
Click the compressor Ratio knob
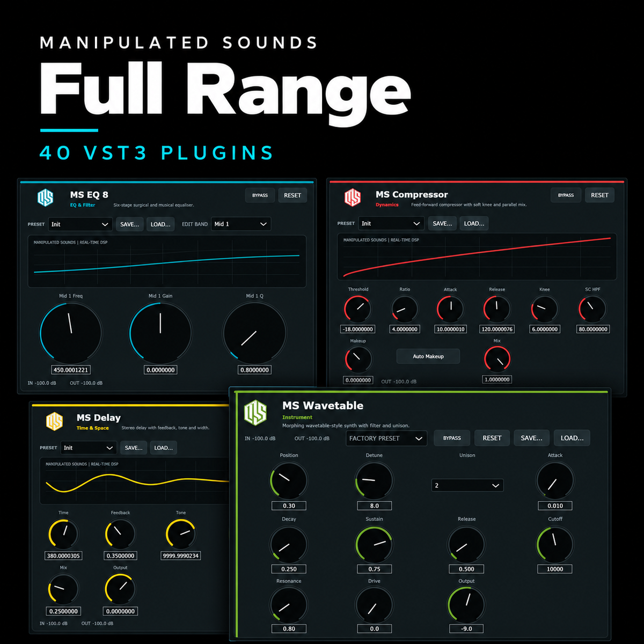pos(405,309)
